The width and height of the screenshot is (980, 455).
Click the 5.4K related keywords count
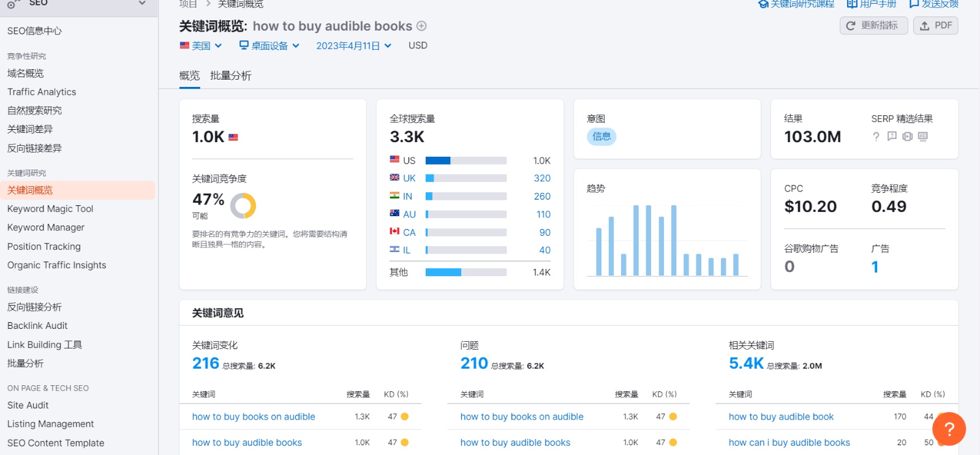click(746, 363)
